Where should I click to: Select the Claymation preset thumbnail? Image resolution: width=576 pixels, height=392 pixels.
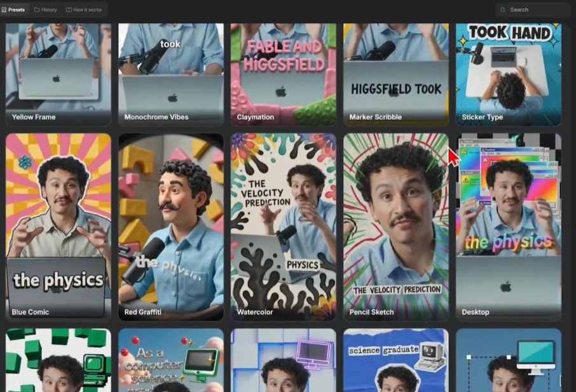point(283,74)
